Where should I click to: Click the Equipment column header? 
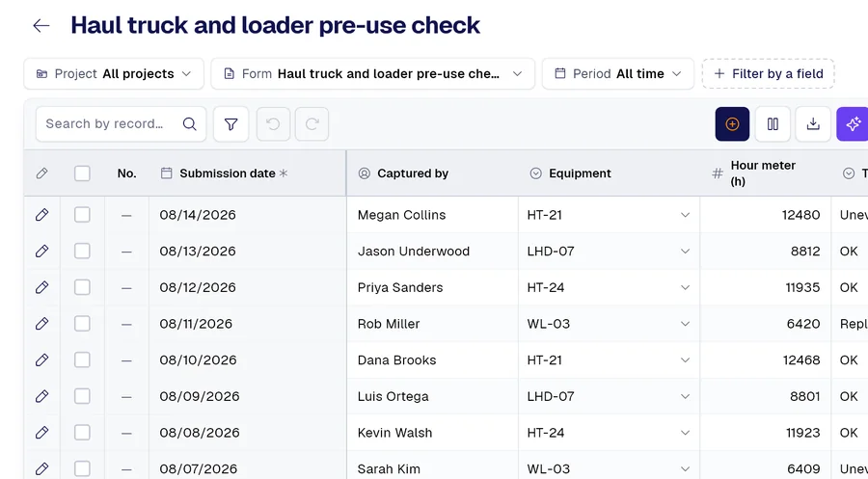coord(609,173)
